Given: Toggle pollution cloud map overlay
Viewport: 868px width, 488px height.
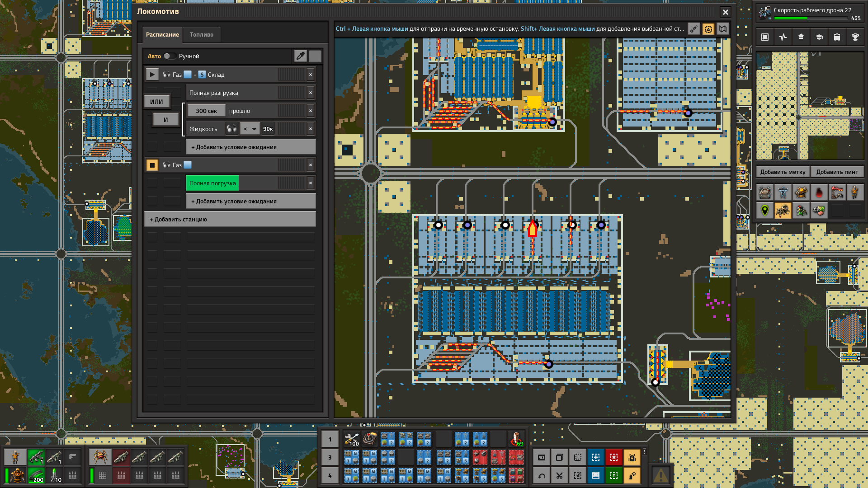Looking at the screenshot, I should [819, 192].
